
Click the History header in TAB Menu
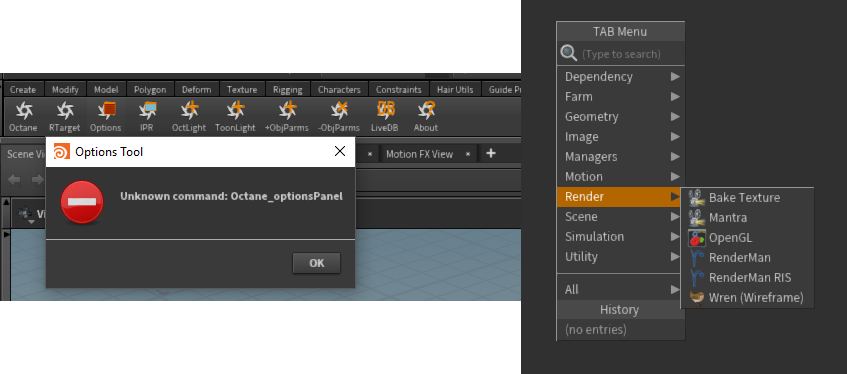pyautogui.click(x=621, y=310)
